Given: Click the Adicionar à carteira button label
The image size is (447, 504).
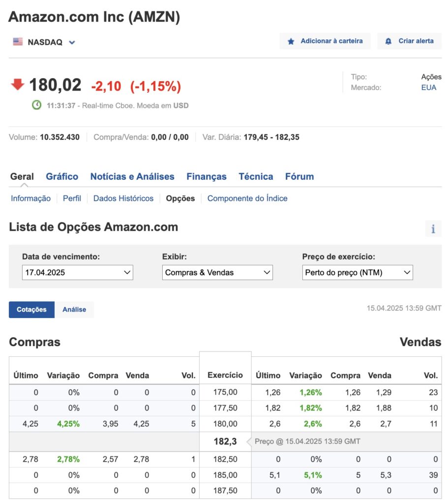Looking at the screenshot, I should click(331, 41).
